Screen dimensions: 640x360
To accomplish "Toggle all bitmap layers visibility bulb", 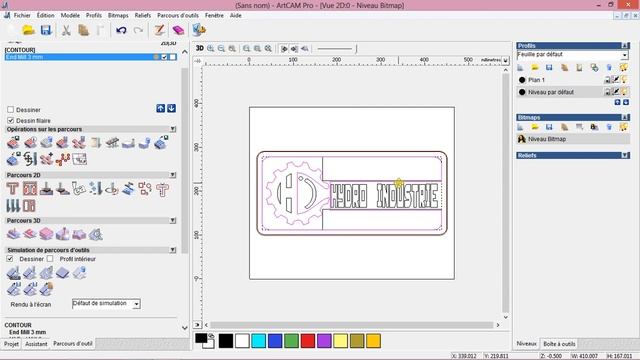I will [624, 127].
